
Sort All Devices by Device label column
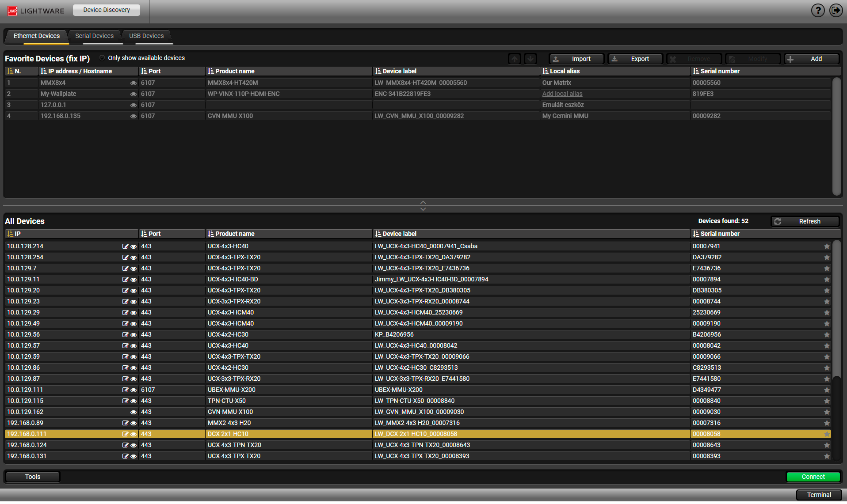(531, 234)
